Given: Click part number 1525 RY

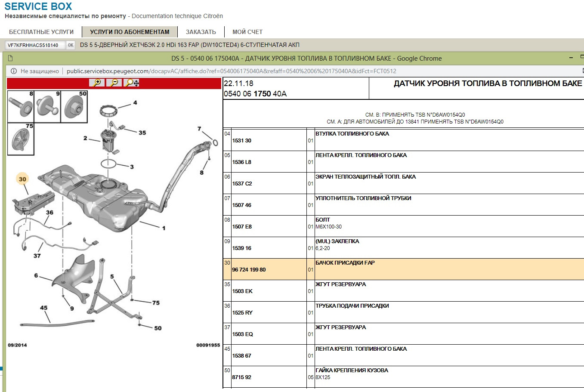Looking at the screenshot, I should tap(242, 313).
